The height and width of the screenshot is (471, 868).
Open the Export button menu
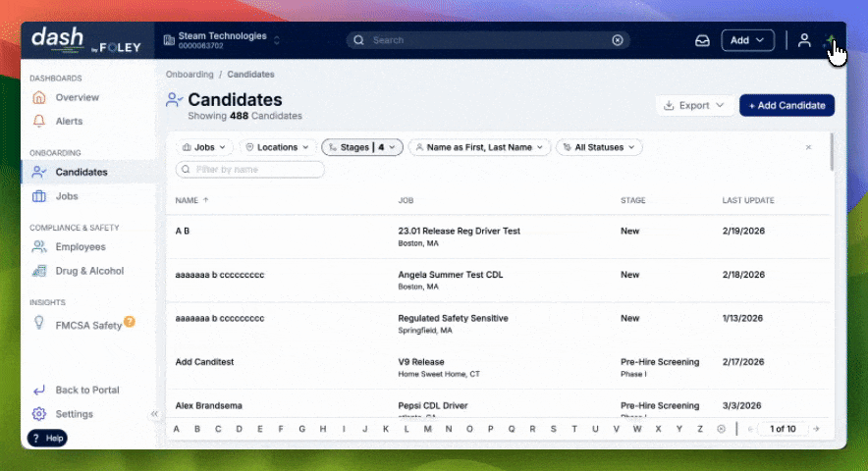(x=693, y=105)
